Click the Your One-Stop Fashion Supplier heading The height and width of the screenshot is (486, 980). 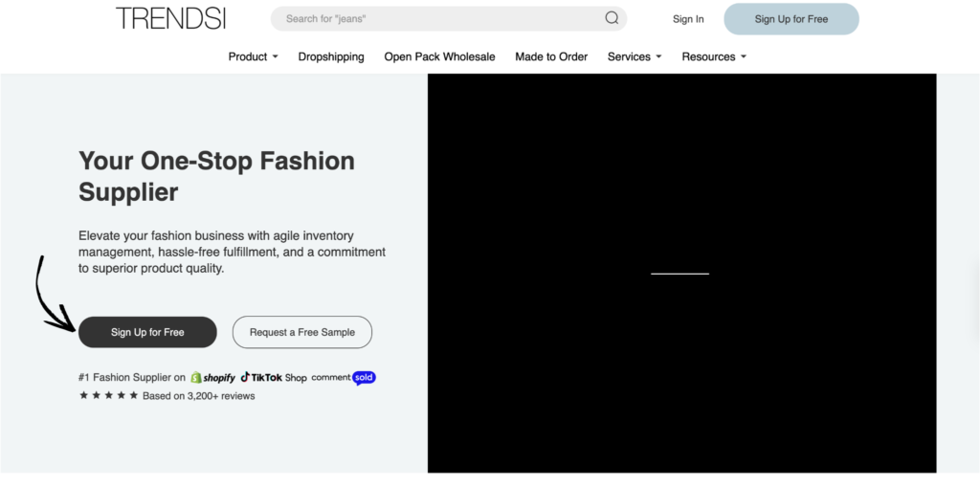(x=216, y=177)
